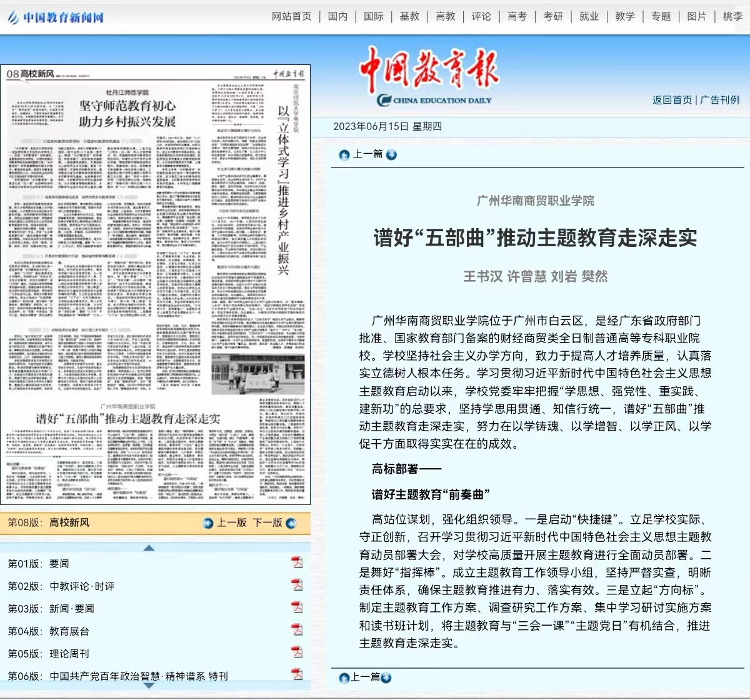The width and height of the screenshot is (750, 700).
Task: Select 国际 in the top navigation
Action: [374, 17]
